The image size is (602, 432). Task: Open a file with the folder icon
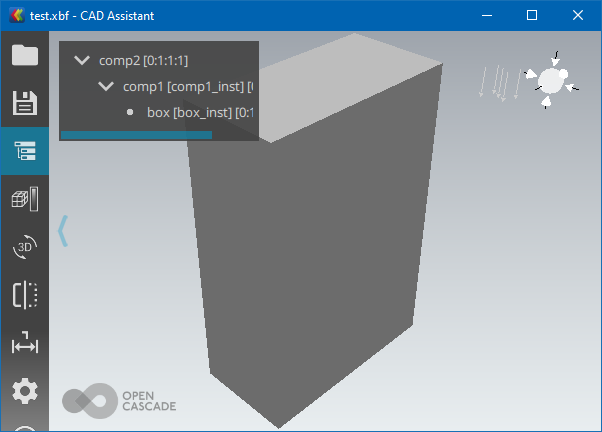coord(24,55)
